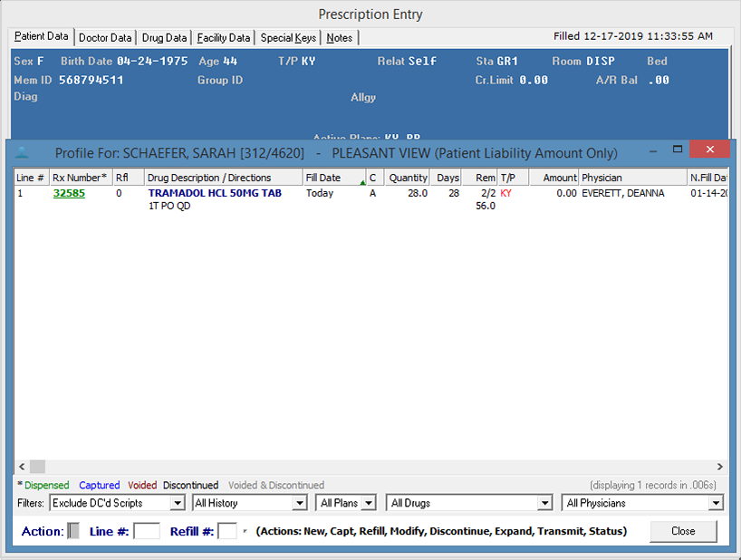This screenshot has height=560, width=741.
Task: Select the Special Keys tab
Action: 289,38
